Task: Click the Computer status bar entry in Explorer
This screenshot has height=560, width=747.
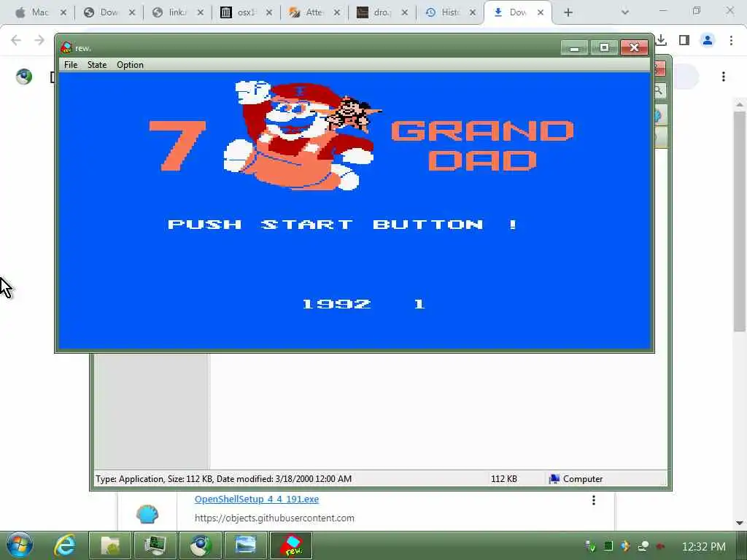Action: pyautogui.click(x=576, y=479)
